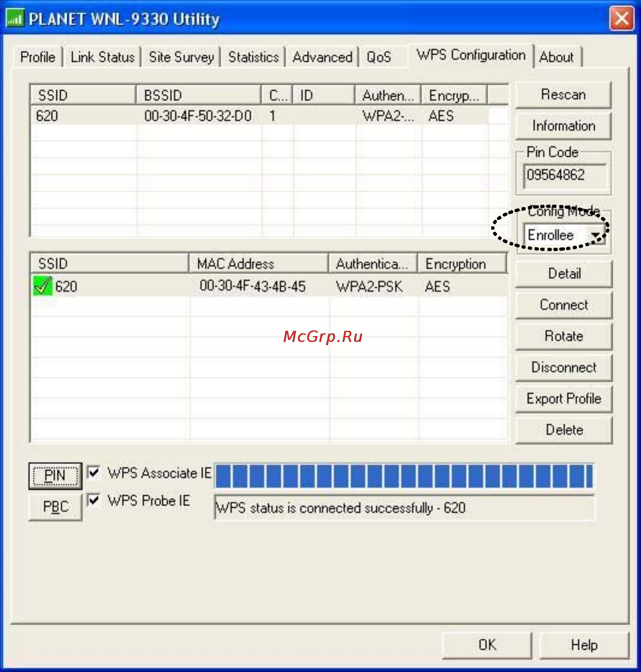Click the WPA2-PSK authentication cell
The image size is (641, 672).
click(369, 286)
